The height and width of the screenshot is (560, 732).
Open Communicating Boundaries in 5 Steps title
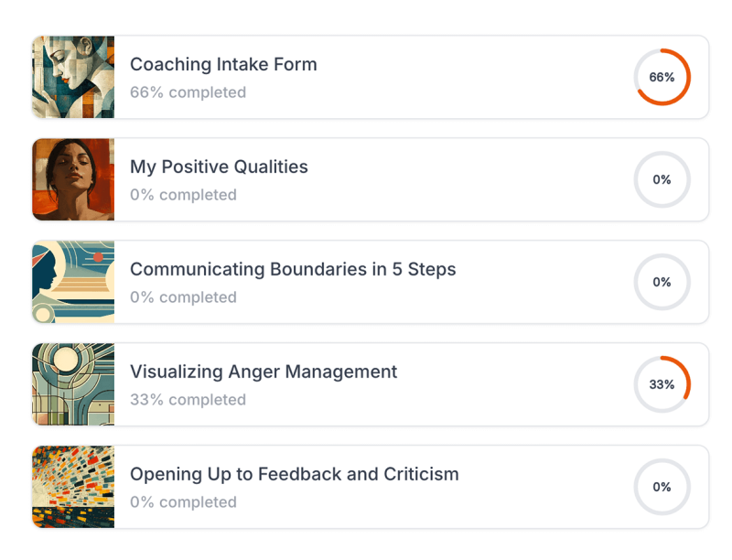(293, 270)
